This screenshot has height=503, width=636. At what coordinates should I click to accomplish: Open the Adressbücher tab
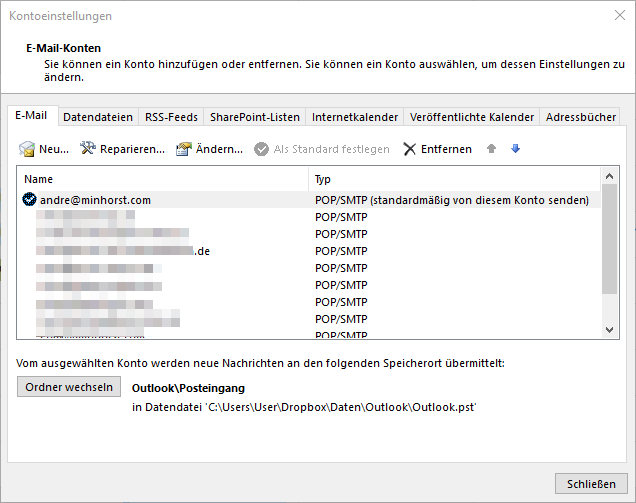point(580,117)
